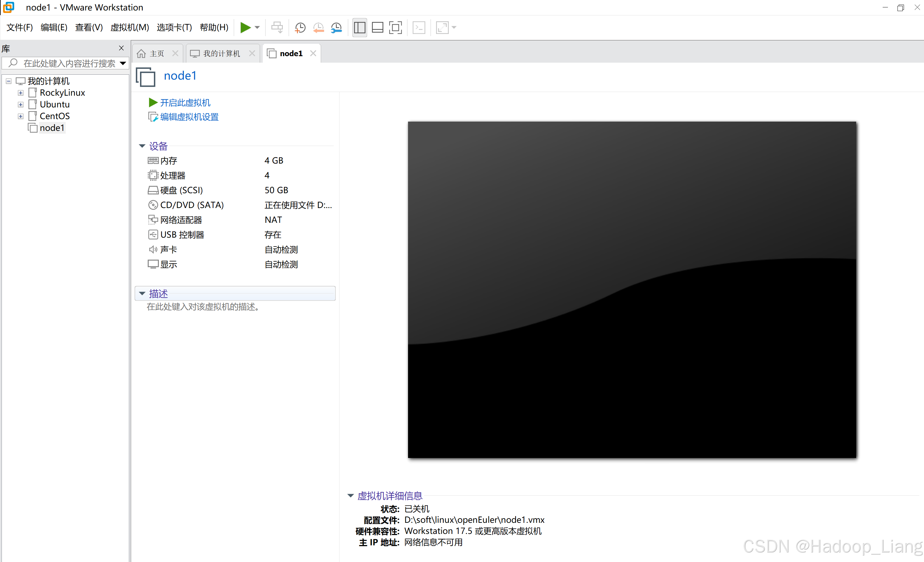This screenshot has width=924, height=562.
Task: Click 编辑虚拟机设置 link
Action: 189,117
